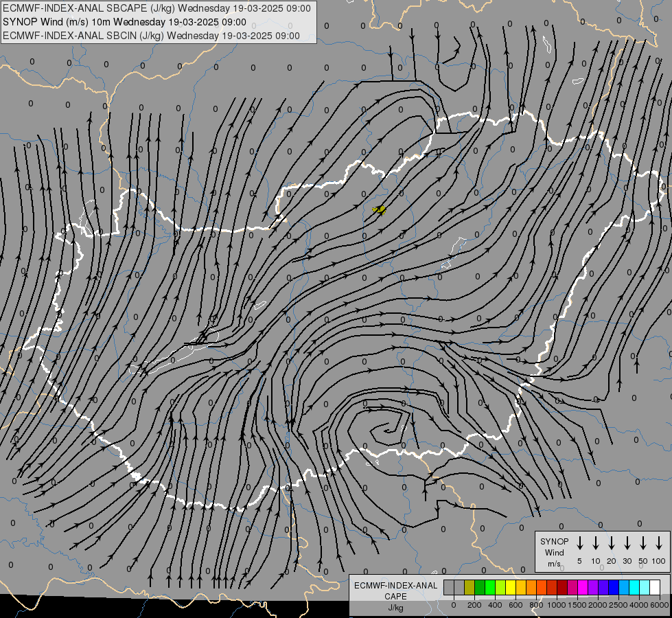Pick the olive swatch in CAPE legend

click(x=470, y=587)
